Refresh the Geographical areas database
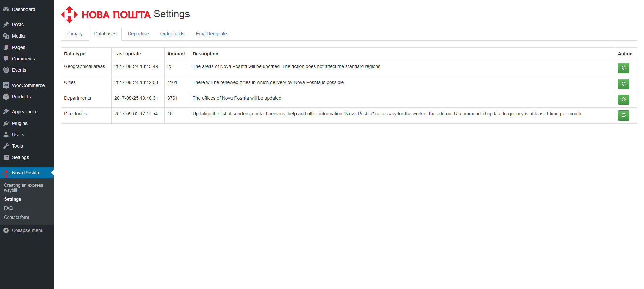The image size is (644, 289). [623, 68]
